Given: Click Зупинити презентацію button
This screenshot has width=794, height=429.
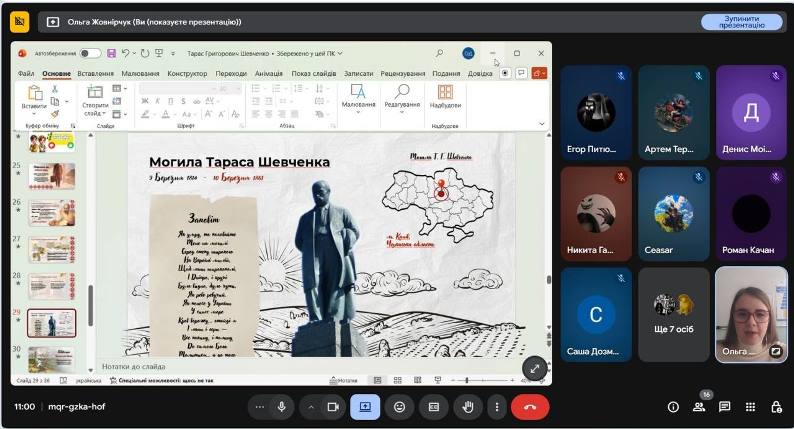Looking at the screenshot, I should [x=741, y=22].
